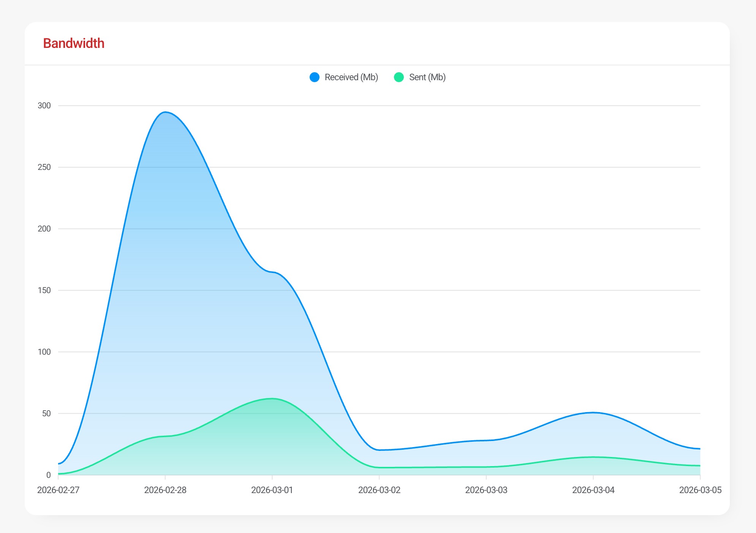Click the 2026-03-05 x-axis date label
756x533 pixels.
pyautogui.click(x=700, y=490)
